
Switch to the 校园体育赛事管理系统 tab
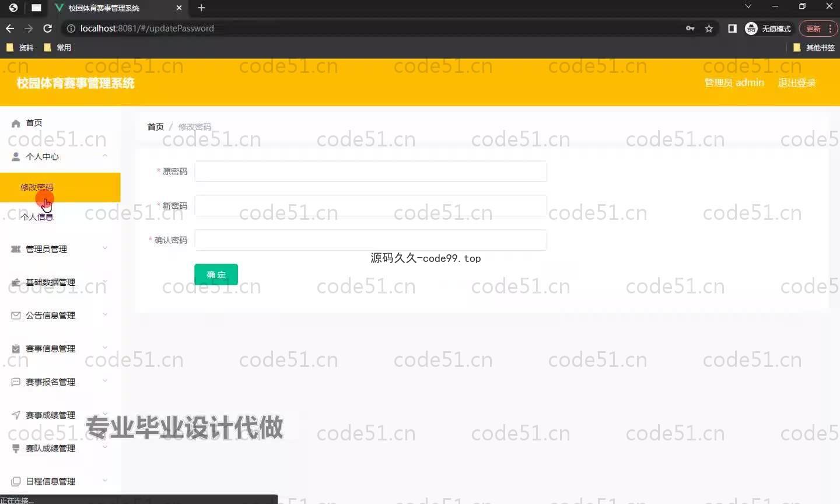click(x=118, y=8)
